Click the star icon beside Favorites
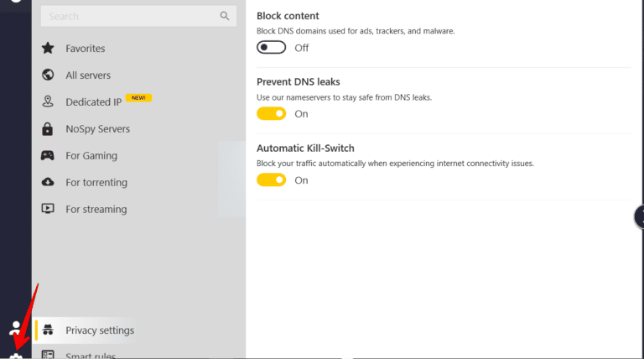This screenshot has width=644, height=359. point(48,49)
